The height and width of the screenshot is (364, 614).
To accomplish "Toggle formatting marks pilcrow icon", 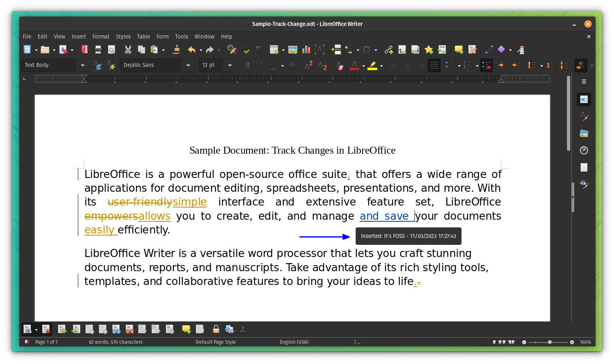I will pyautogui.click(x=258, y=49).
